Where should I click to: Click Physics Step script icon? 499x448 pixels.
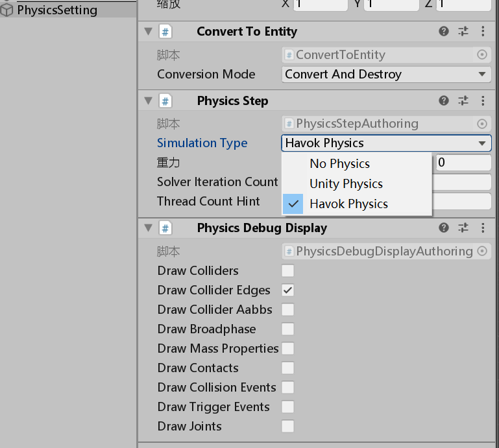[165, 101]
